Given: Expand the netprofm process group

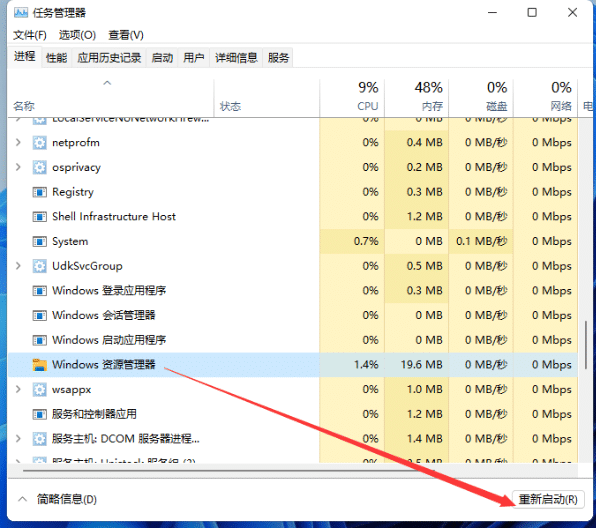Looking at the screenshot, I should coord(18,143).
